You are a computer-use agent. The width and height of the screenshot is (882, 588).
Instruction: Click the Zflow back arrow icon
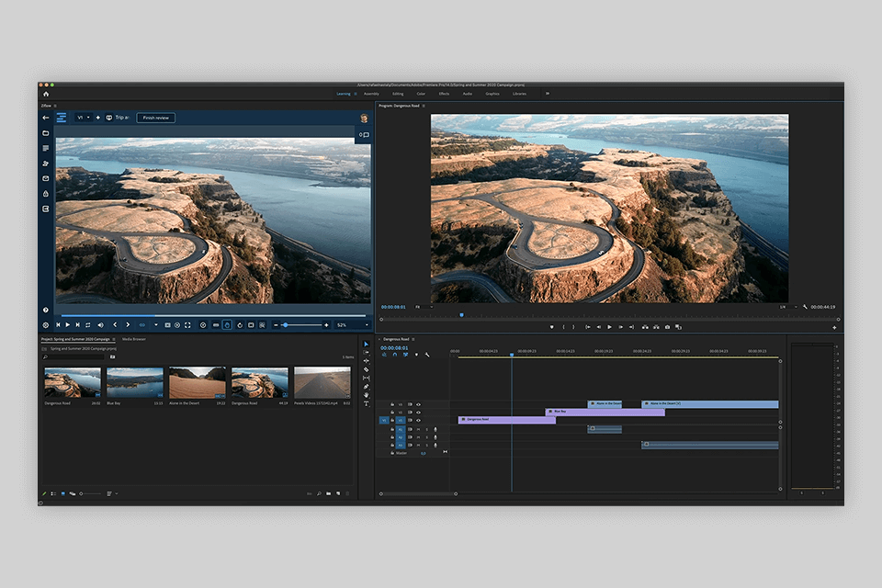coord(46,118)
